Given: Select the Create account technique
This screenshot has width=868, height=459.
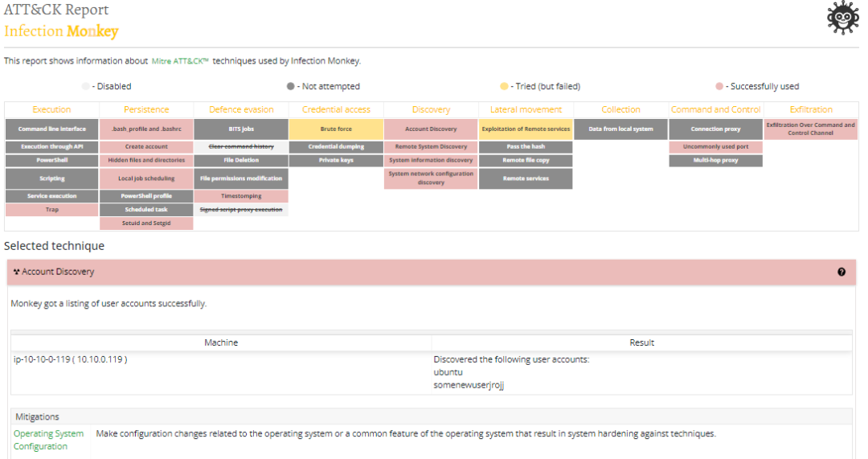Looking at the screenshot, I should tap(147, 147).
